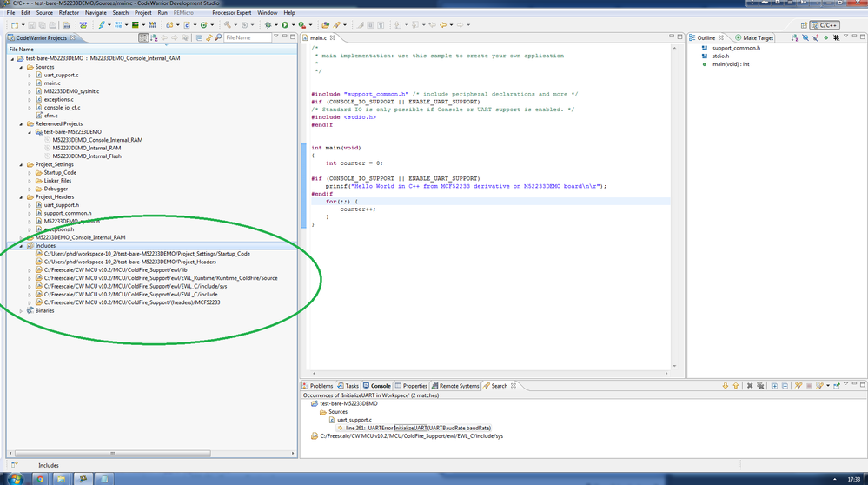This screenshot has height=485, width=868.
Task: Switch to the Problems tab
Action: point(318,386)
